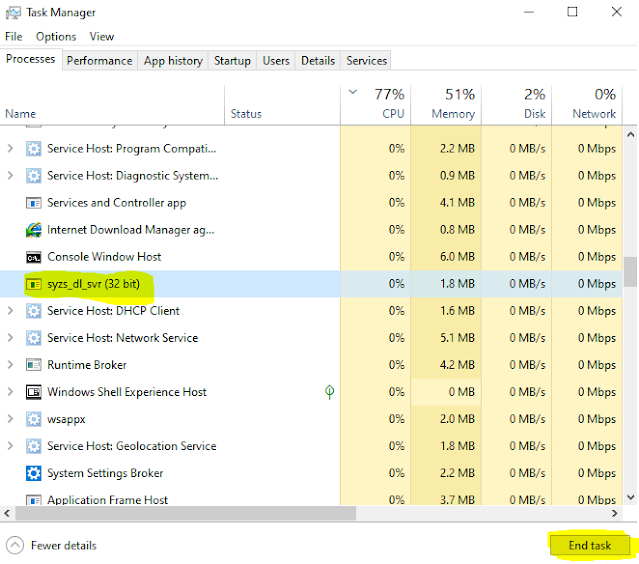The height and width of the screenshot is (564, 639).
Task: Sort by the Network column header
Action: coord(587,105)
